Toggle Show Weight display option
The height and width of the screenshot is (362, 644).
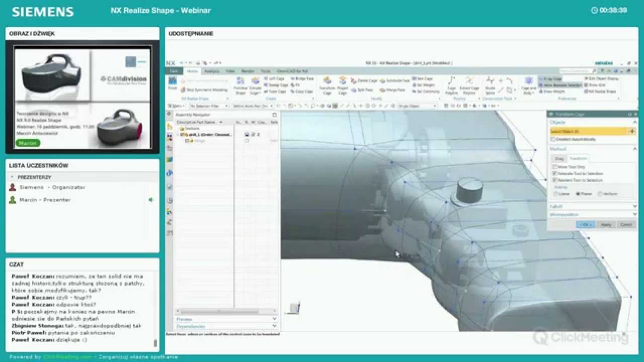[x=552, y=92]
